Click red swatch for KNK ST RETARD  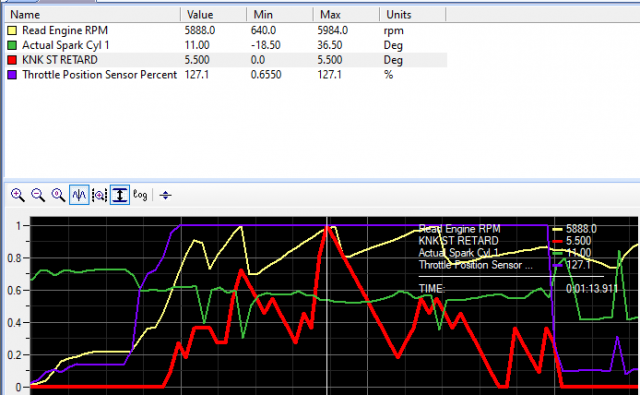tap(12, 60)
